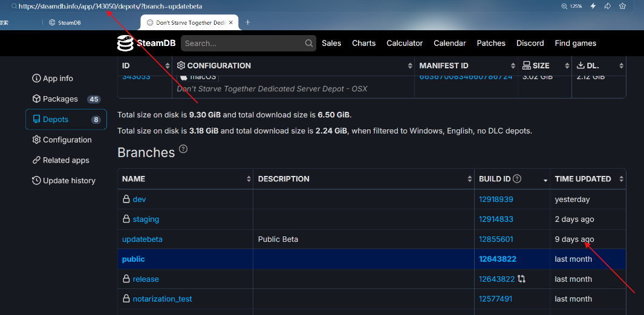Click the star bookmark icon in the address bar
Screen dimensions: 644x315
click(x=622, y=6)
